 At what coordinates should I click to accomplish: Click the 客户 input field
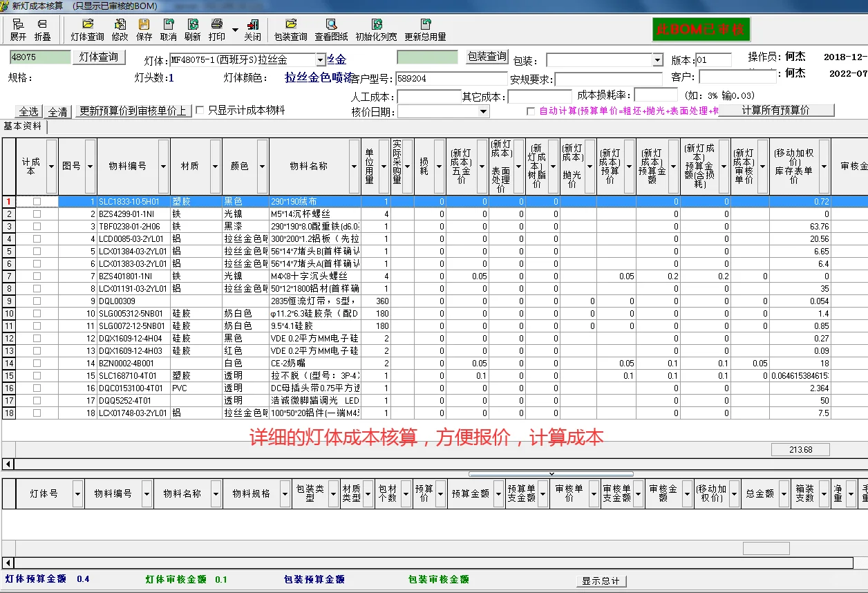coord(737,77)
